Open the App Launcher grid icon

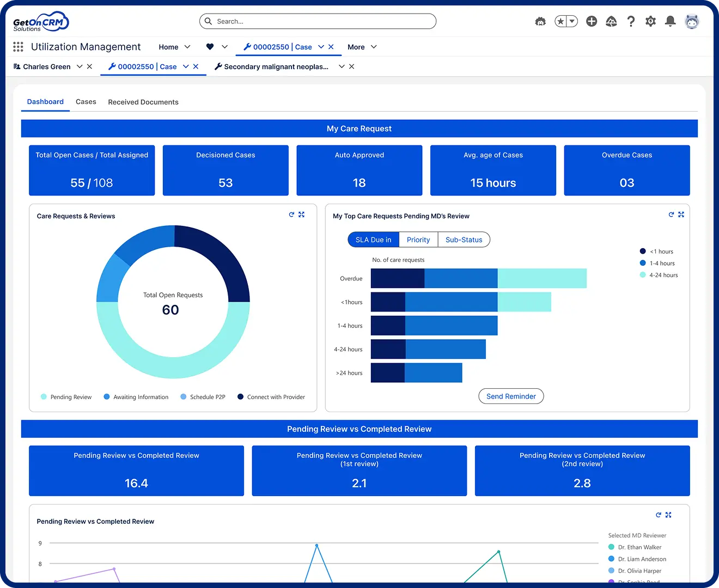coord(18,47)
